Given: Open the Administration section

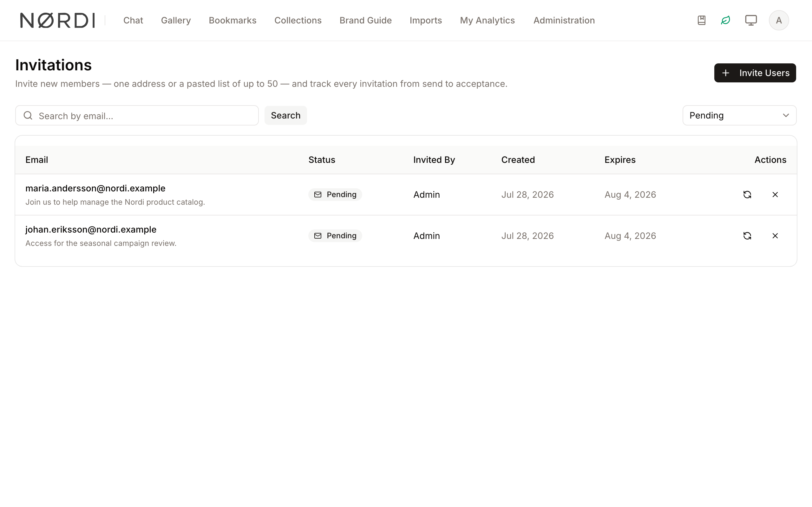Looking at the screenshot, I should (564, 20).
